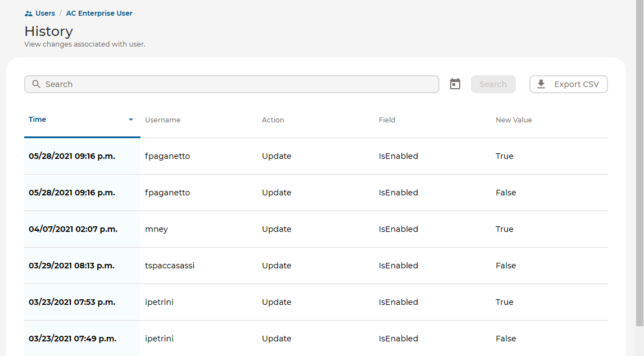
Task: Open the Time column sort dropdown arrow
Action: [130, 120]
